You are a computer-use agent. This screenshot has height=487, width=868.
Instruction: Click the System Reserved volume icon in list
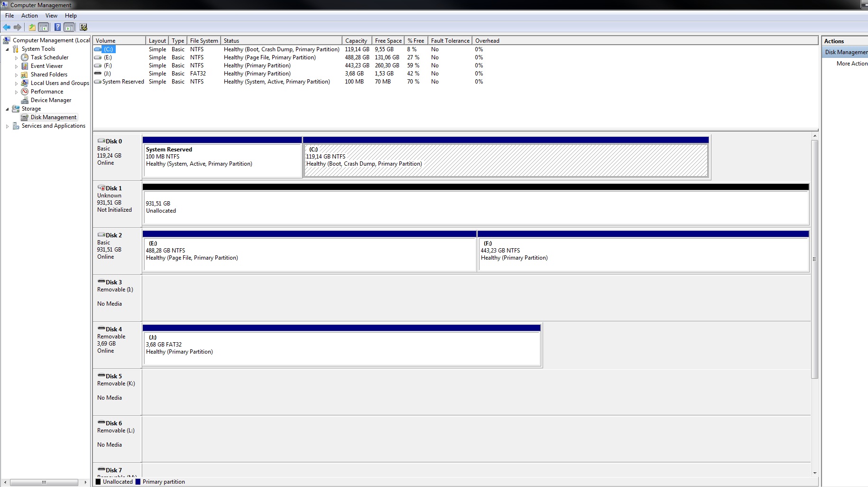[x=98, y=82]
